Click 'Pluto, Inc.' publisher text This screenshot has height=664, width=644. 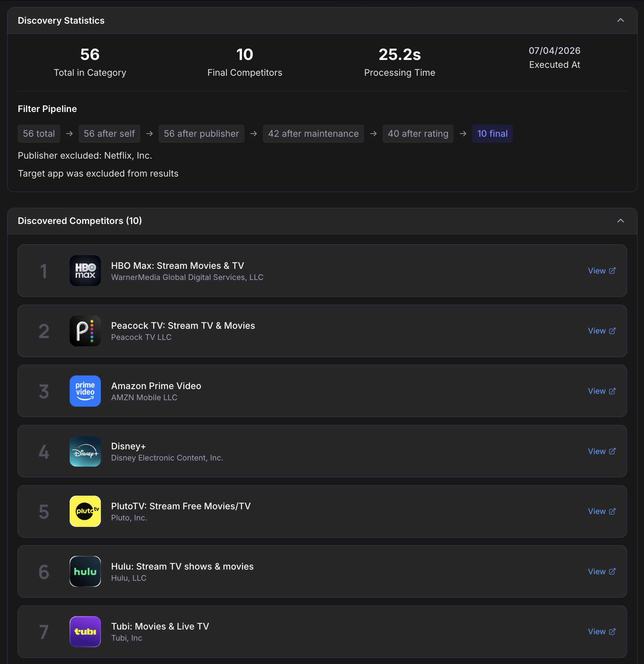[129, 518]
